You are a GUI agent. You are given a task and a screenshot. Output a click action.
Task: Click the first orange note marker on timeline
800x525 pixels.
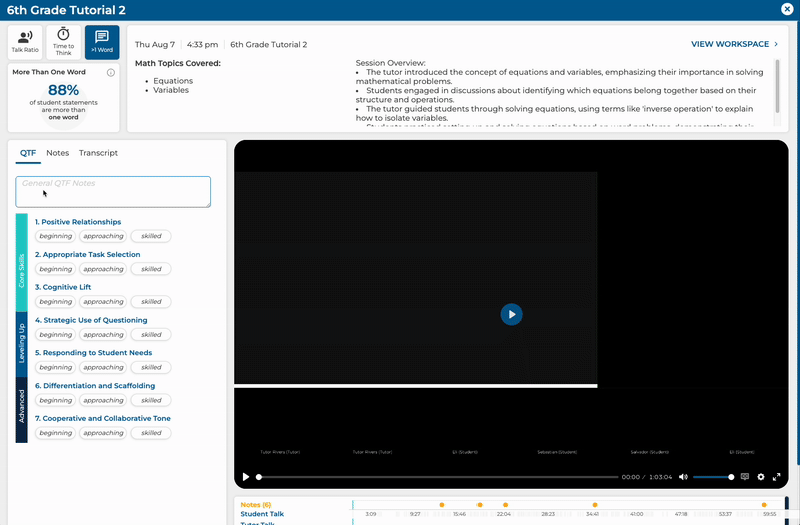pos(442,505)
